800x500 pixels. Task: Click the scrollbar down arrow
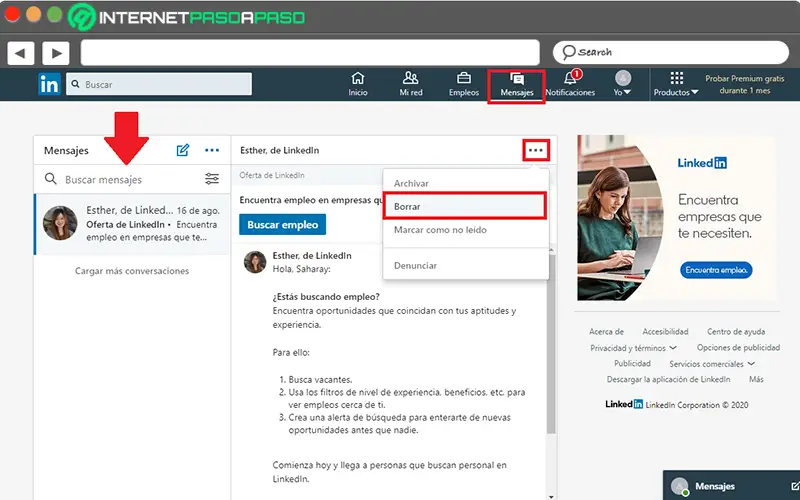pos(551,496)
